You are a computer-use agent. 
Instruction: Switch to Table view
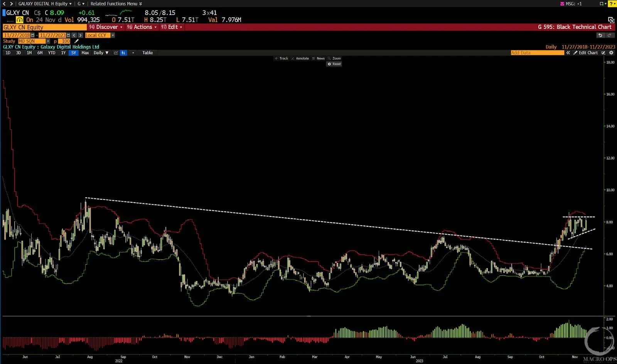click(x=148, y=53)
